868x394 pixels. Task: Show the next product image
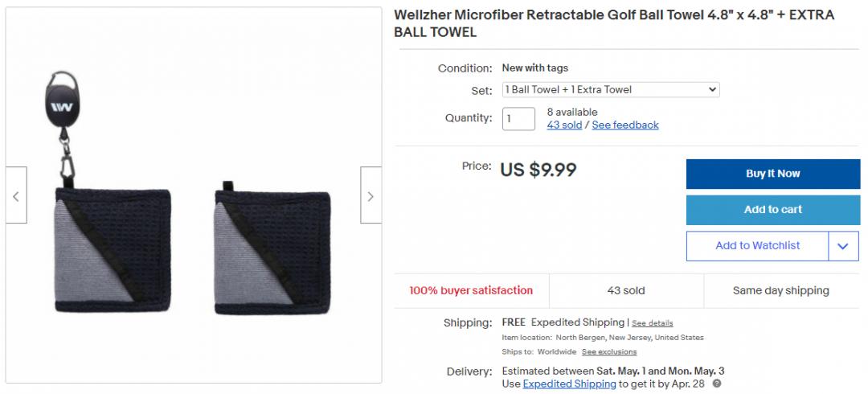[x=371, y=195]
